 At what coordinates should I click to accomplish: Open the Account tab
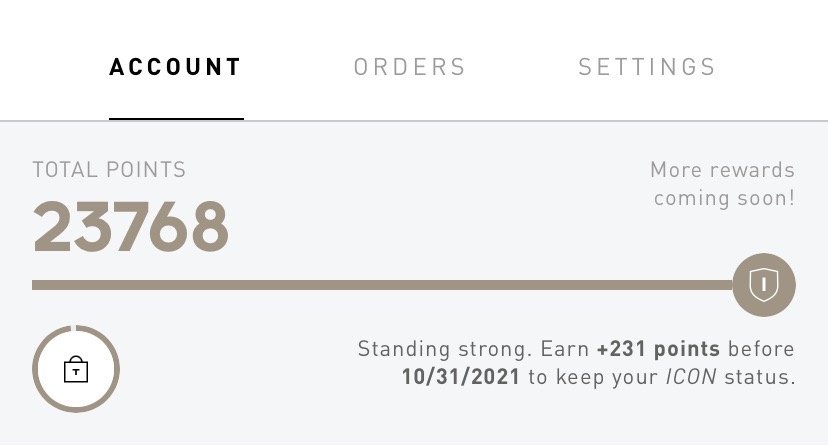(176, 68)
